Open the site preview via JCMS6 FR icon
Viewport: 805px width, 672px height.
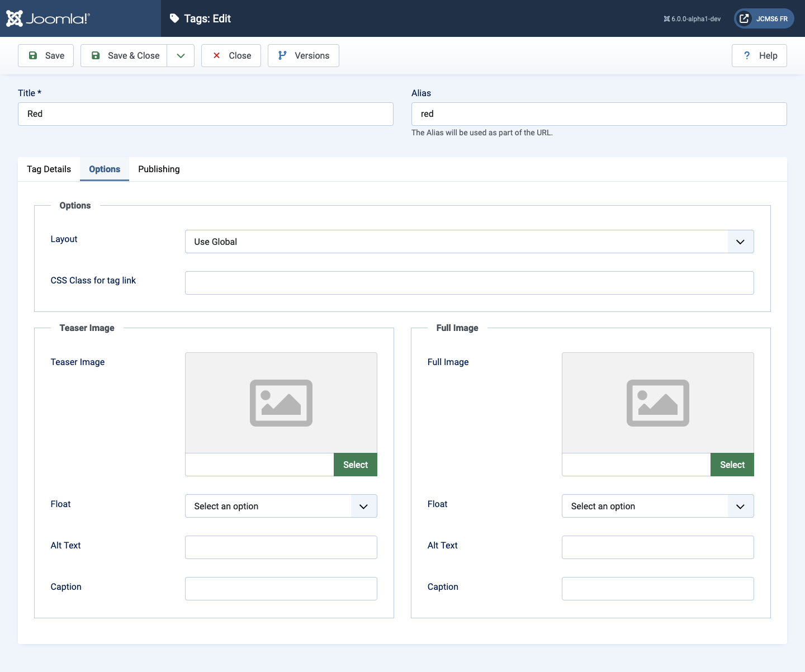coord(744,18)
